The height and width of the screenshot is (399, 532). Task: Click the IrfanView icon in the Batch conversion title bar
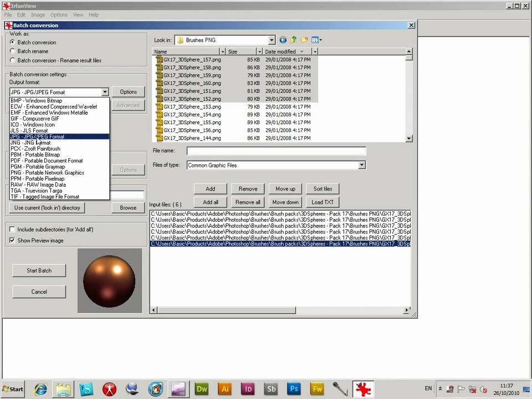pyautogui.click(x=8, y=25)
